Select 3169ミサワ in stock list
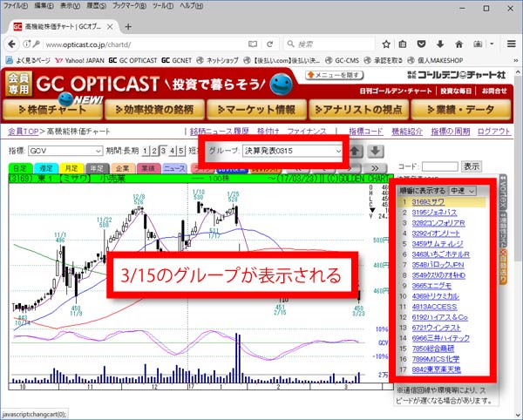Screen dimensions: 523x420 click(428, 202)
